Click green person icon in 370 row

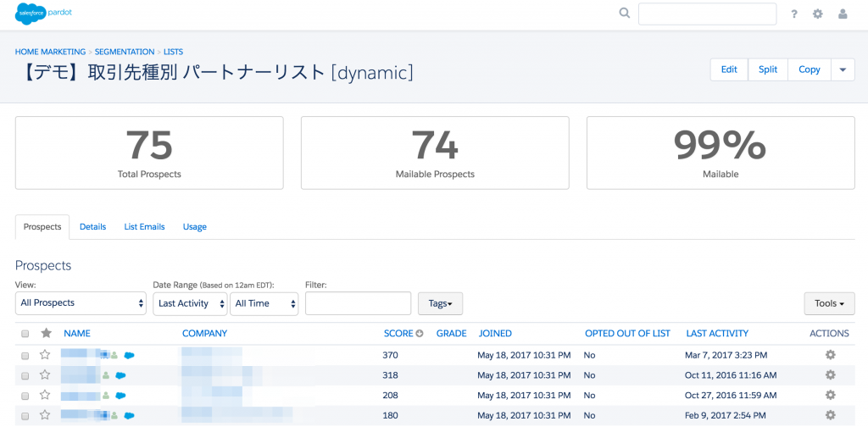click(114, 355)
